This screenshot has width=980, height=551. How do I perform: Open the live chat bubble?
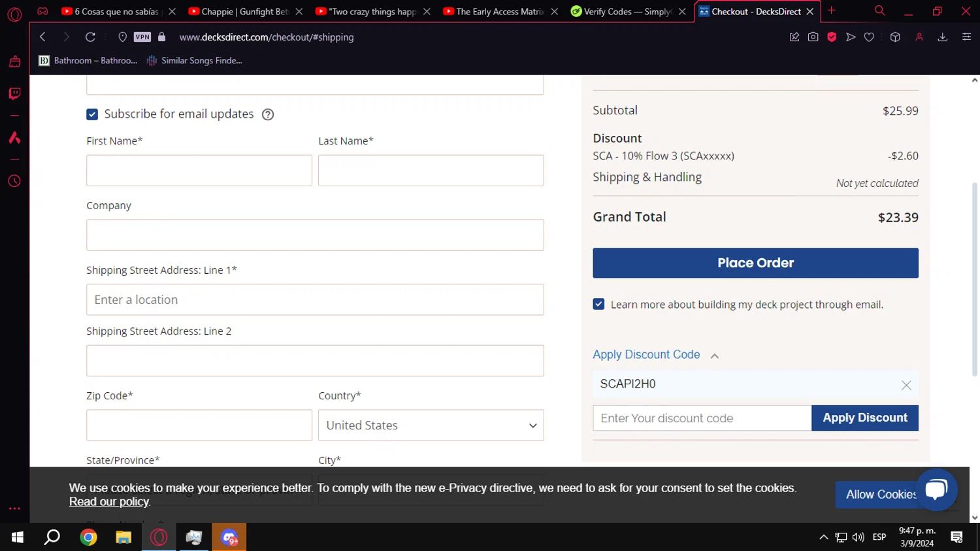(936, 489)
